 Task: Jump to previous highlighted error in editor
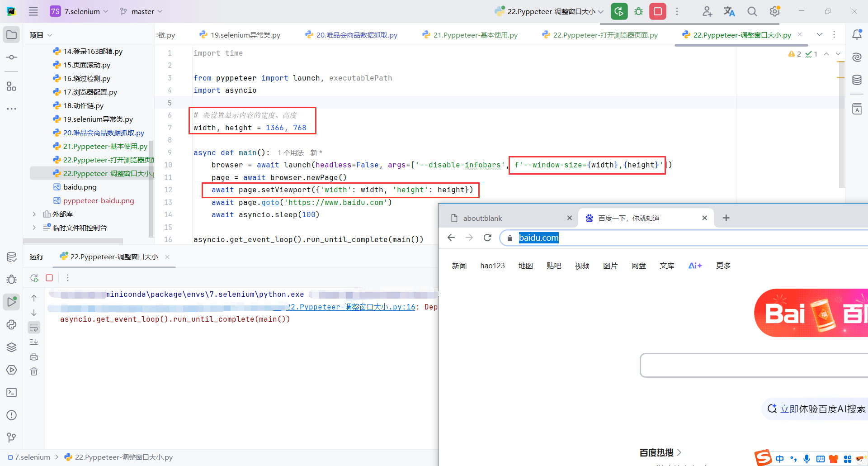[x=826, y=54]
